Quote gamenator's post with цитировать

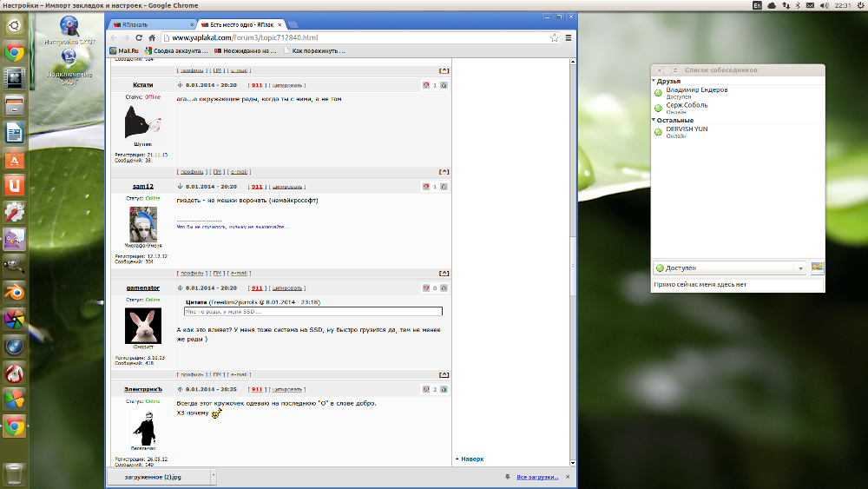click(x=287, y=288)
